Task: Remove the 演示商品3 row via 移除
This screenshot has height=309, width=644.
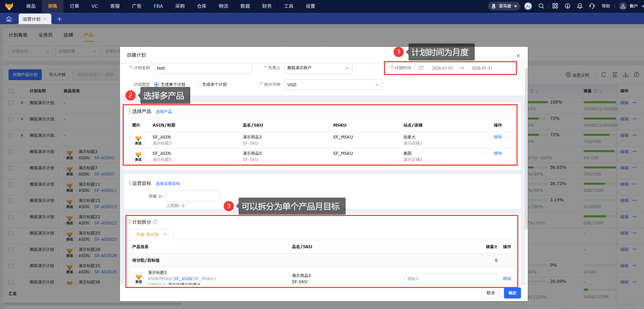Action: coord(498,137)
